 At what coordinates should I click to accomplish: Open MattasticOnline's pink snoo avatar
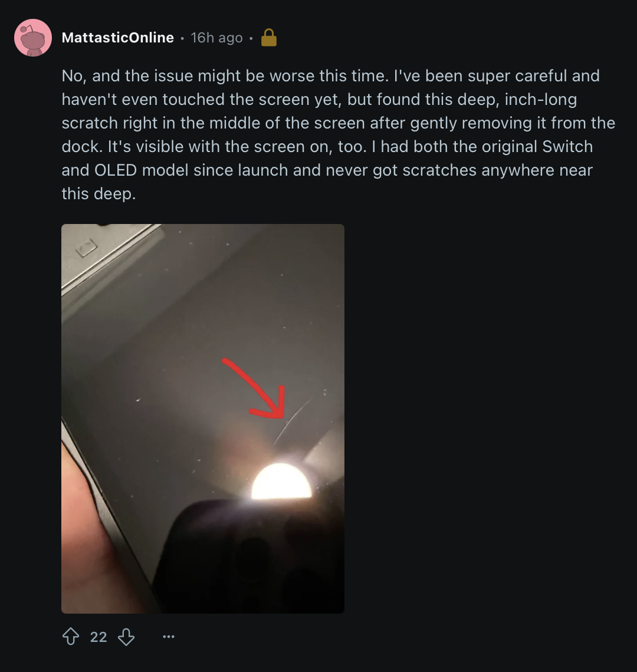[33, 38]
